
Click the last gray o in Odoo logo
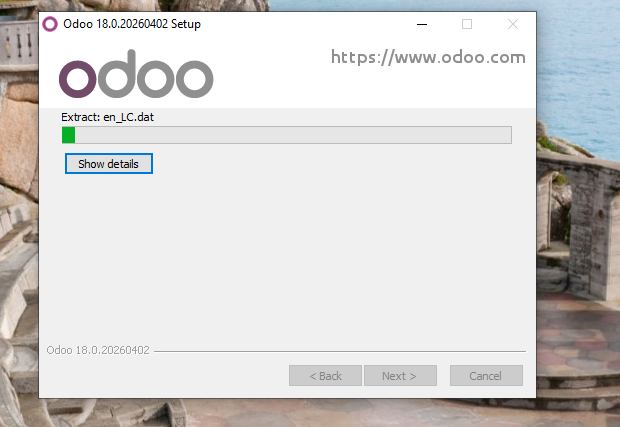[194, 79]
